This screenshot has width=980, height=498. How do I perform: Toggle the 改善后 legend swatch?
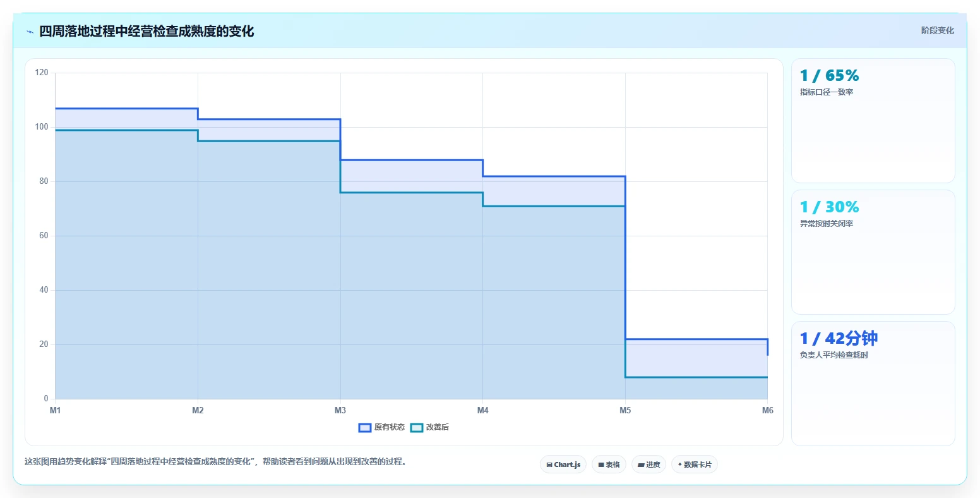pos(417,428)
